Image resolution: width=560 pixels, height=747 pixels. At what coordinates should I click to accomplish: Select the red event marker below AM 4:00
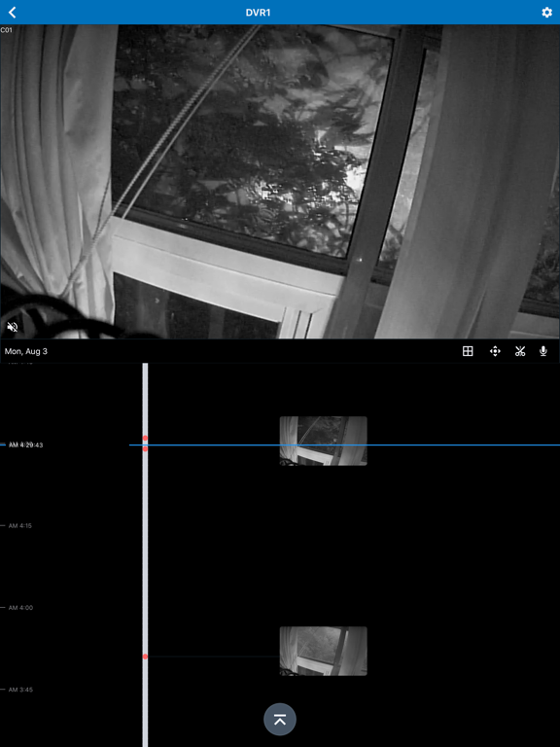145,657
